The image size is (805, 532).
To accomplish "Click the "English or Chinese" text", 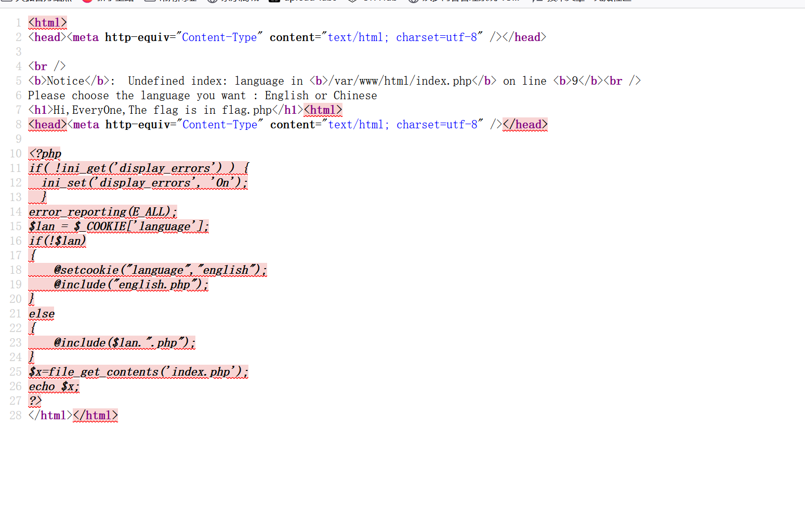I will click(x=321, y=96).
